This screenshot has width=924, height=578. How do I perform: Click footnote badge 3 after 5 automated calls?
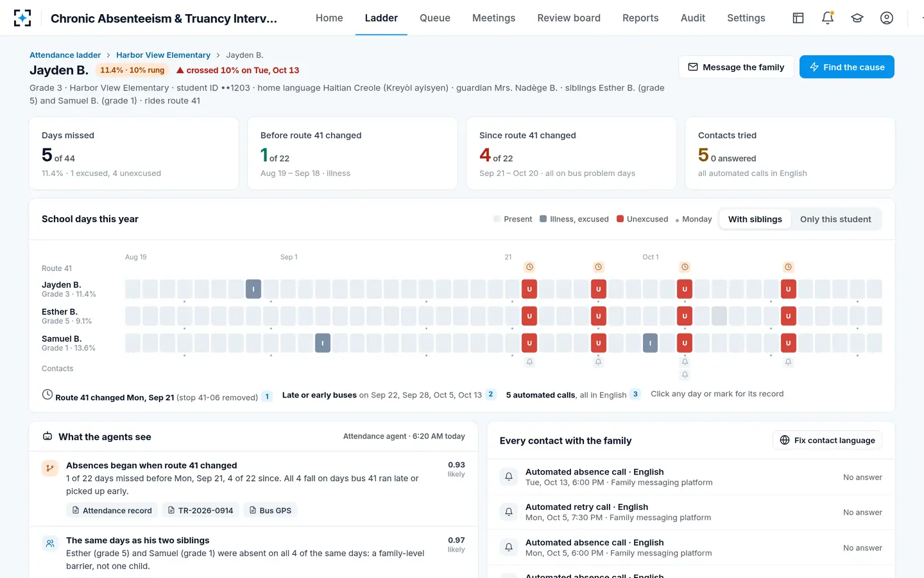point(635,394)
